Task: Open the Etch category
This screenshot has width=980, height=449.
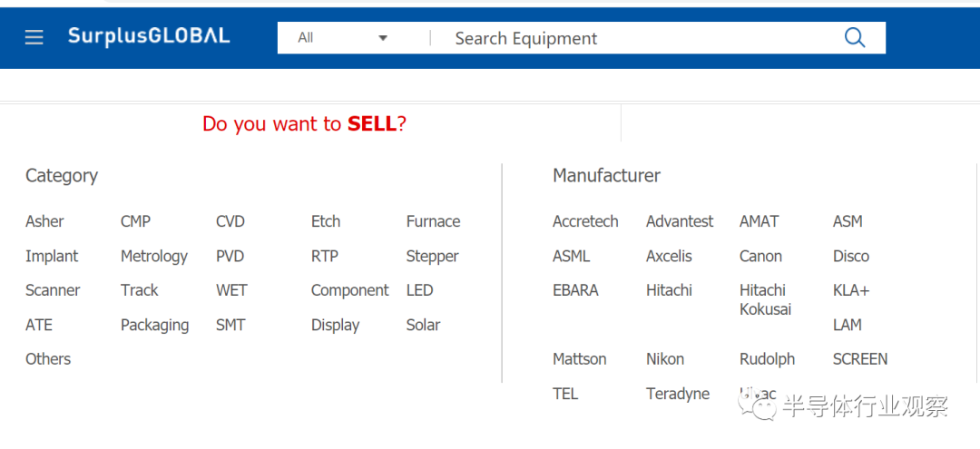Action: [x=326, y=221]
